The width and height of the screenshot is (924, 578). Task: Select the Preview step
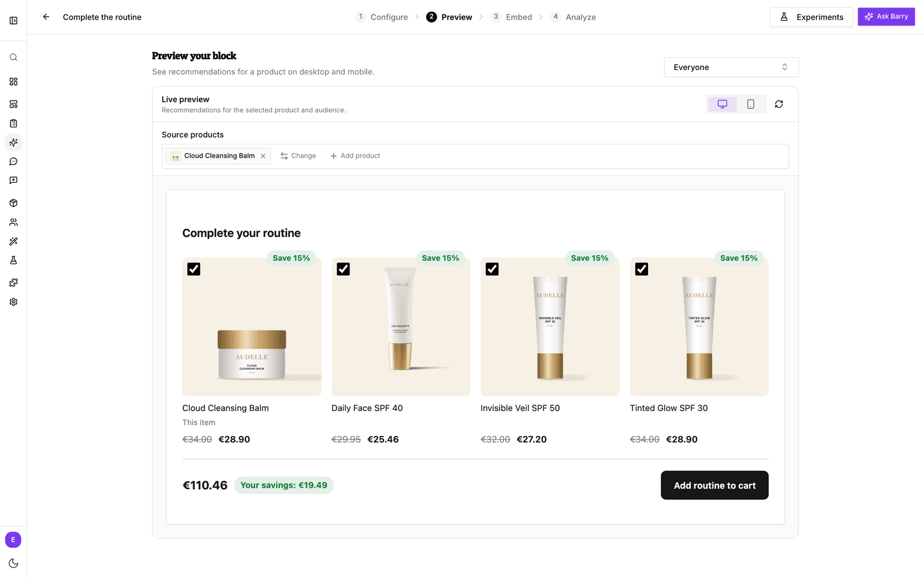pos(449,17)
